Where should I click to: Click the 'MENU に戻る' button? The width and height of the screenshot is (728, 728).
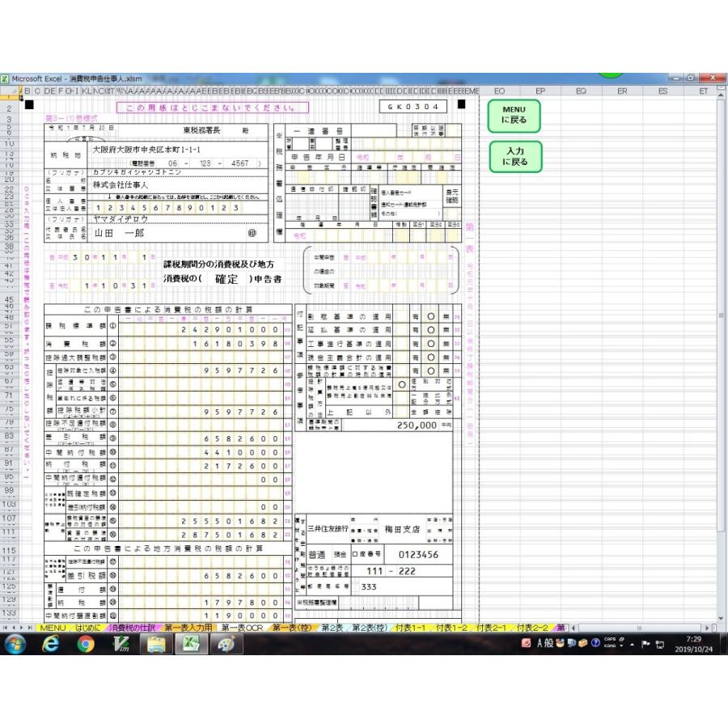coord(514,114)
